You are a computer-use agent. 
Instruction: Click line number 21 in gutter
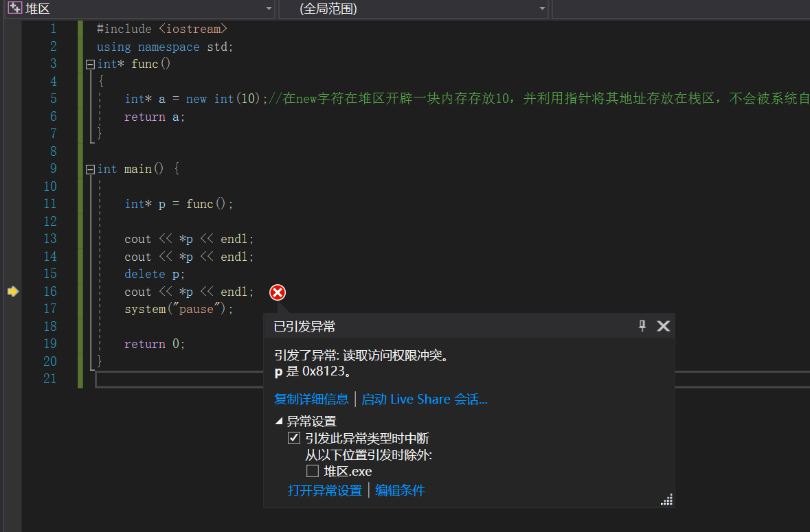coord(50,379)
